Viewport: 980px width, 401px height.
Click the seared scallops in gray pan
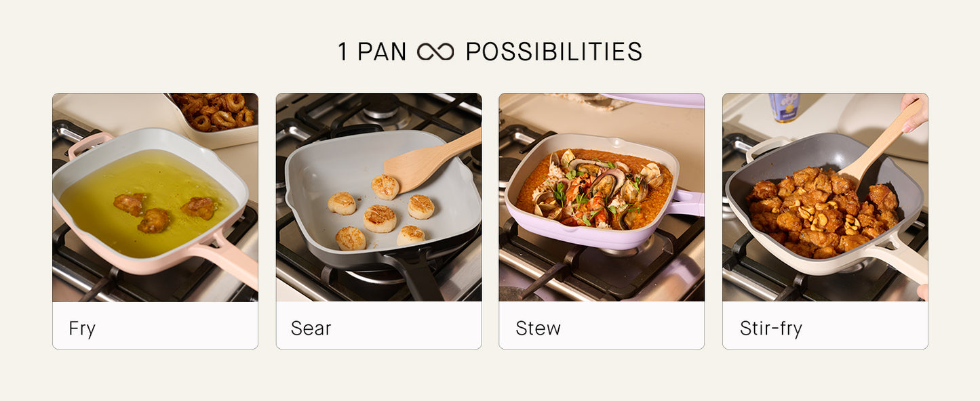click(x=381, y=211)
